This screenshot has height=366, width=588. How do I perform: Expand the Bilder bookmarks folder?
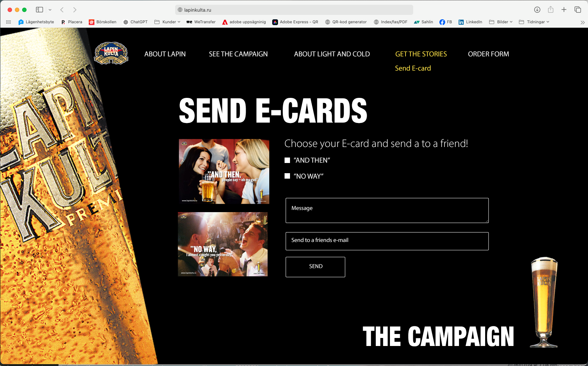[x=501, y=22]
